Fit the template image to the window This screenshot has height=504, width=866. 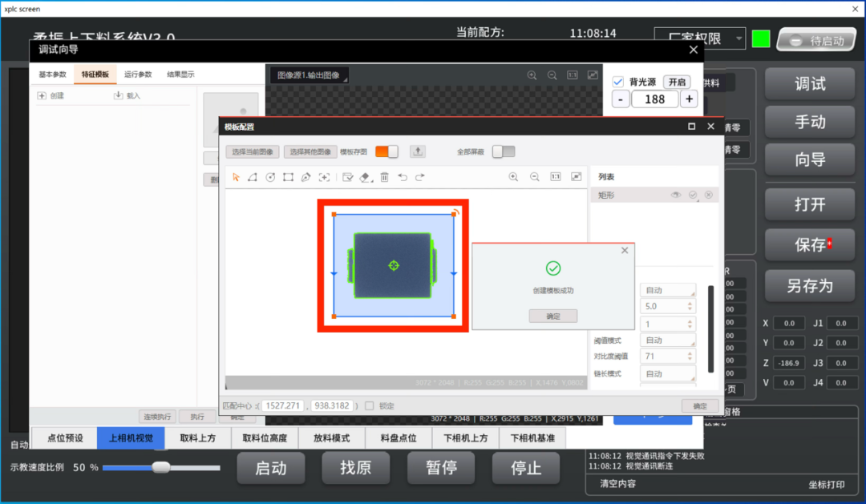tap(576, 176)
